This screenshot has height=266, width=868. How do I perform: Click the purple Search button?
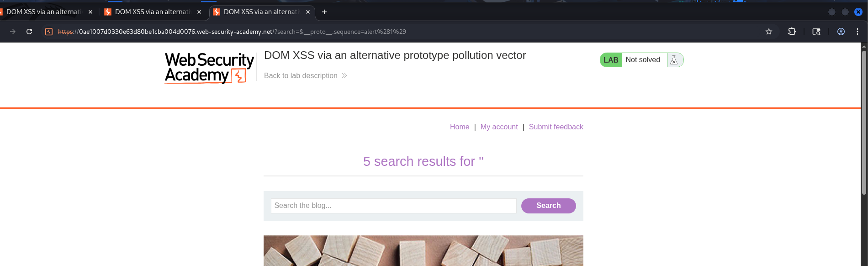pyautogui.click(x=548, y=206)
